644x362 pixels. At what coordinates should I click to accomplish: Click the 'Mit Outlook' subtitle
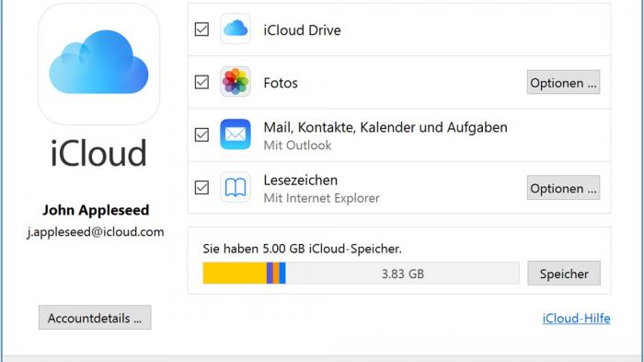(297, 146)
